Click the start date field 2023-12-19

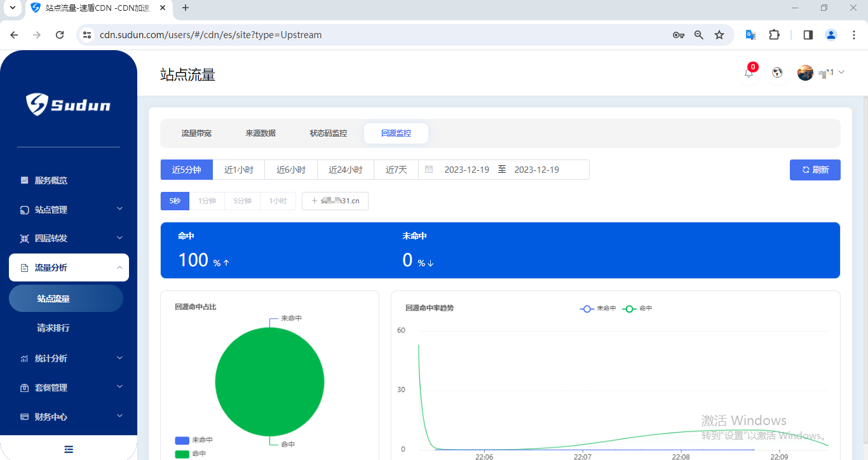point(466,170)
